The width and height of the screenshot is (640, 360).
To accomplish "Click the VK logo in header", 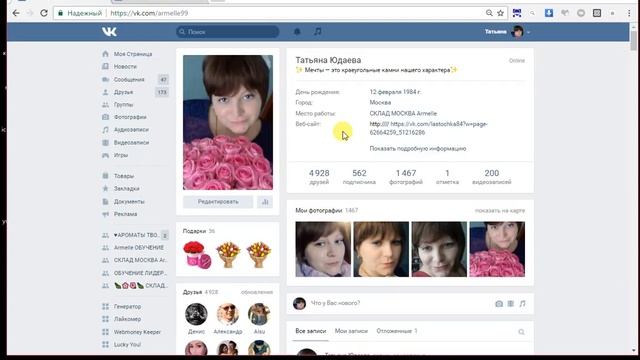I will pos(109,32).
